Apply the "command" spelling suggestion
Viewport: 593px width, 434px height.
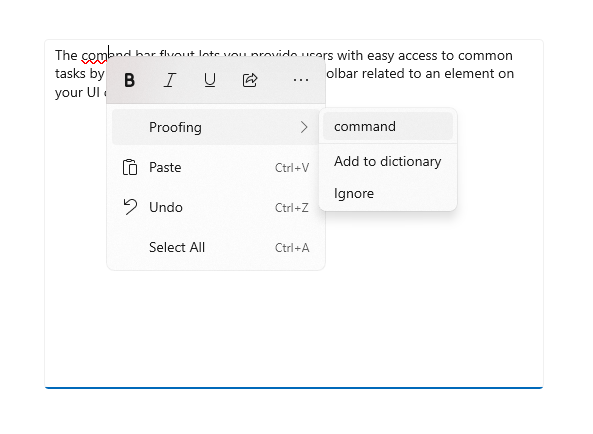(388, 126)
